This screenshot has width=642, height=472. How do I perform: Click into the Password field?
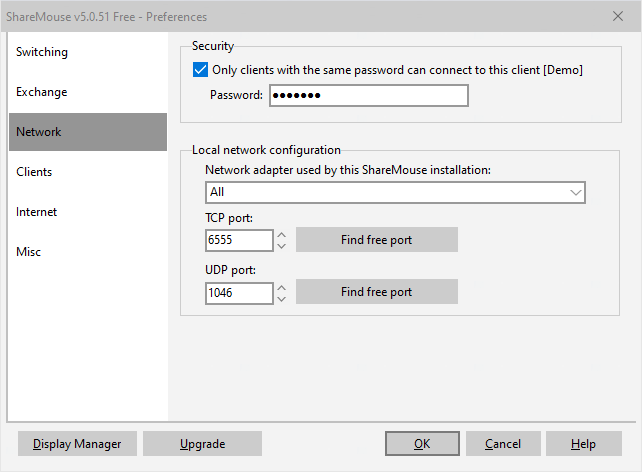coord(368,95)
